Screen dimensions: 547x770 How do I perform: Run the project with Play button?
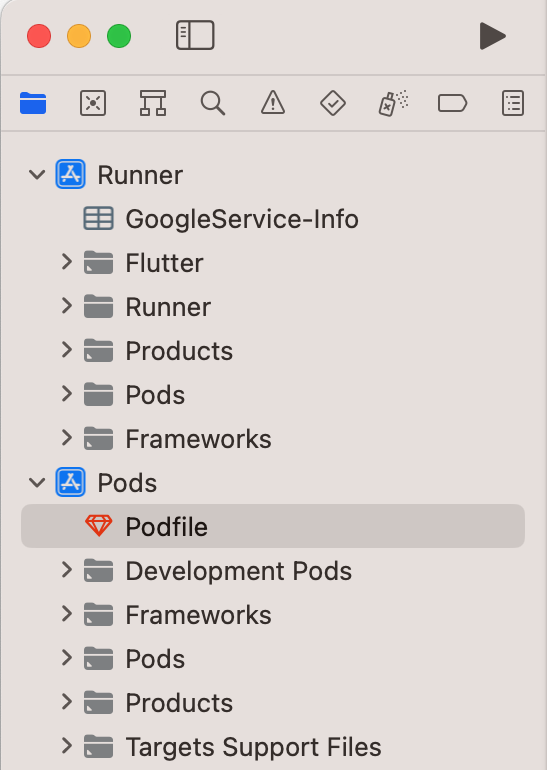492,36
